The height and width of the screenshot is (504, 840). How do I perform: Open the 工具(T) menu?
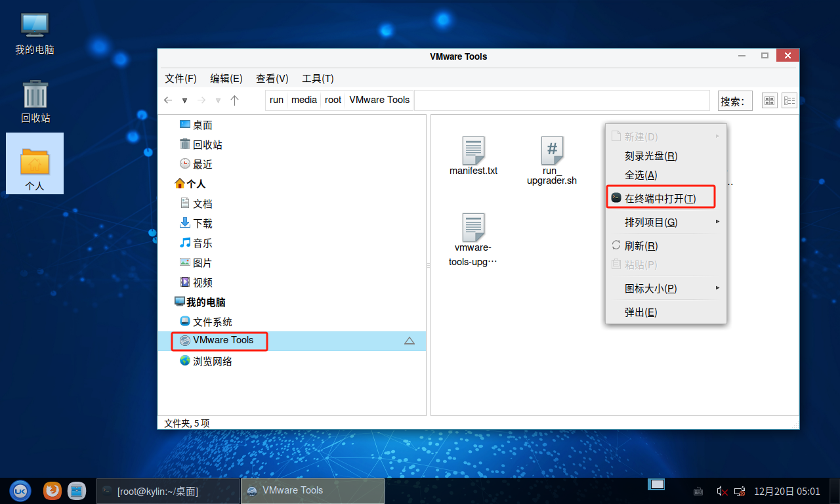pos(318,79)
